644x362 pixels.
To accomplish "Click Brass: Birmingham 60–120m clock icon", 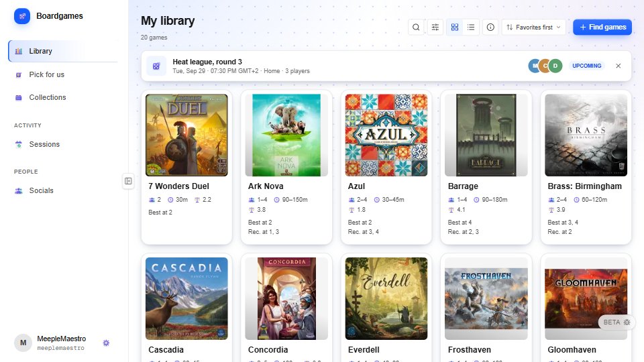I will [576, 200].
